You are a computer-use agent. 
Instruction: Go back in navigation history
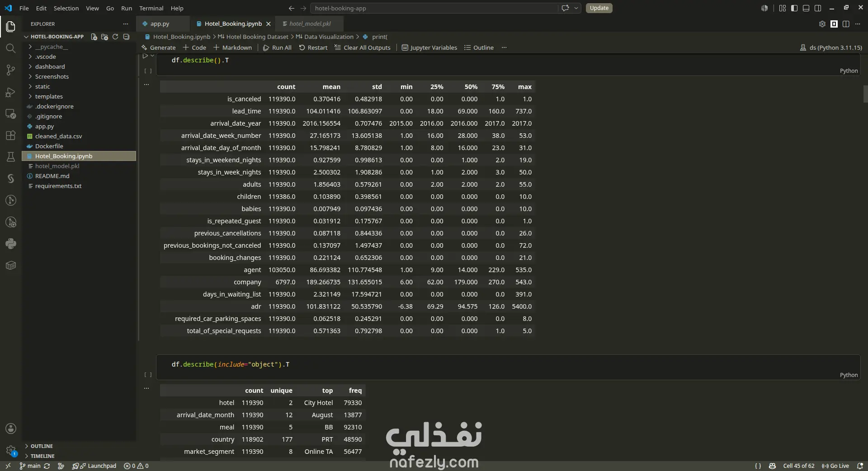click(x=291, y=8)
